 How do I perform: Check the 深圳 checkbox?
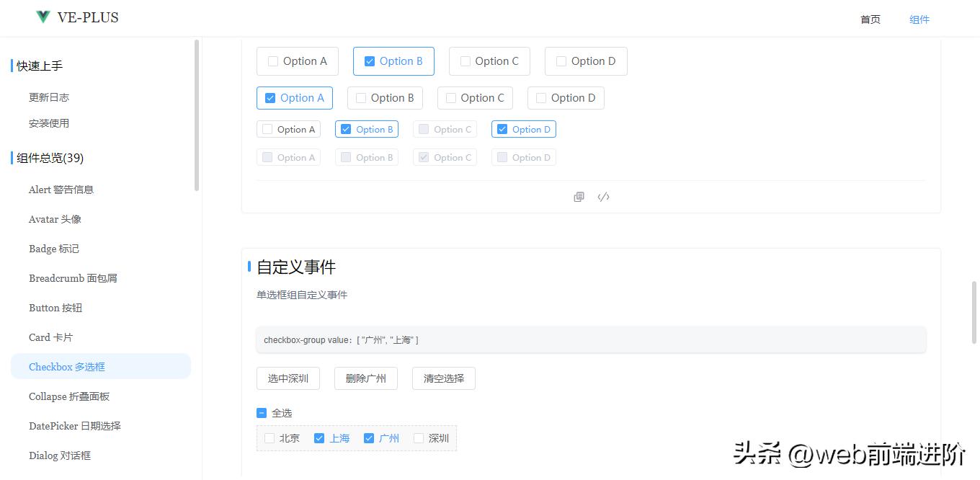click(x=418, y=437)
